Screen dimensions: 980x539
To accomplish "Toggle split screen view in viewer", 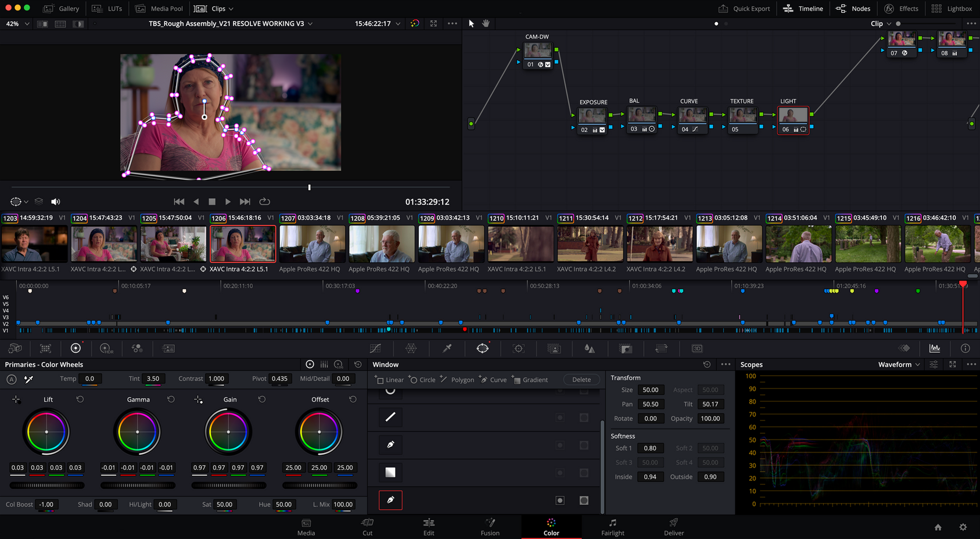I will [x=60, y=24].
